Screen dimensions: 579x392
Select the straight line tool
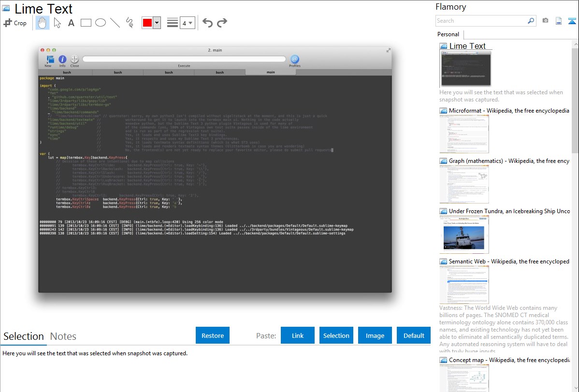click(x=115, y=23)
